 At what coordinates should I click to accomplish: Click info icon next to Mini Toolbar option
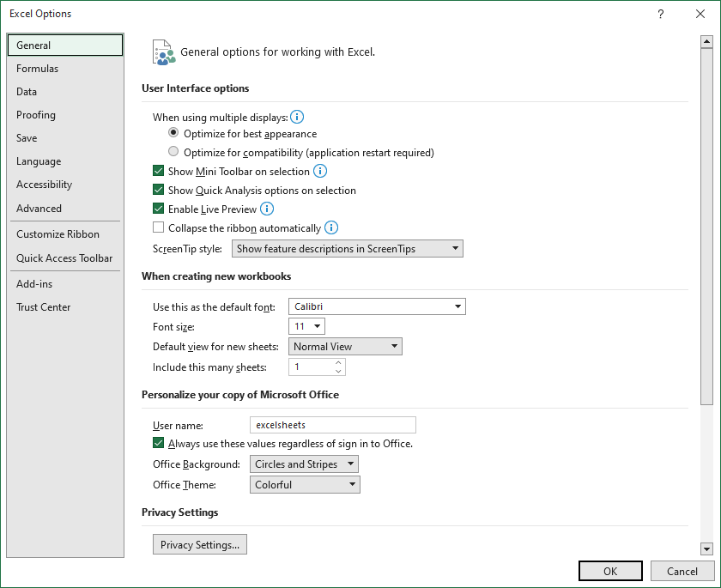320,171
